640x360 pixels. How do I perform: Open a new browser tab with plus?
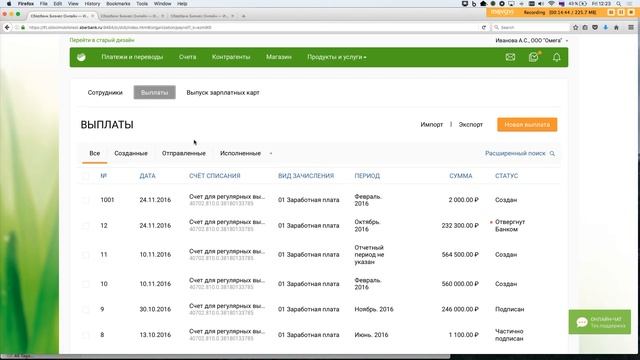[244, 16]
